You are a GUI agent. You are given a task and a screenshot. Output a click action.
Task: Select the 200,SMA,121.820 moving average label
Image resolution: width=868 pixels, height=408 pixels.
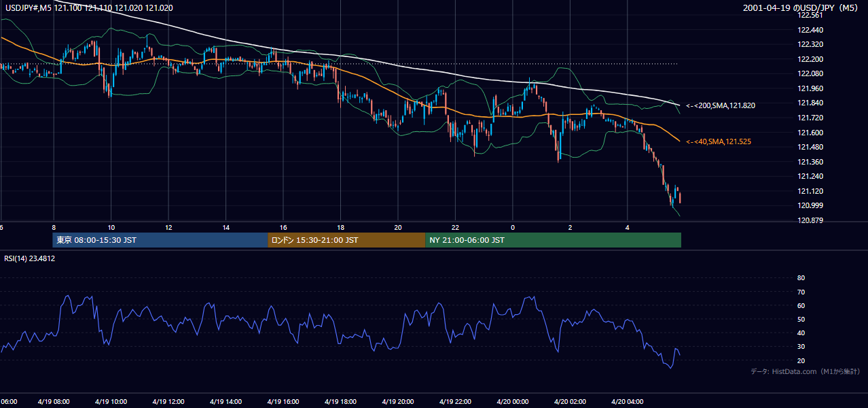click(721, 105)
